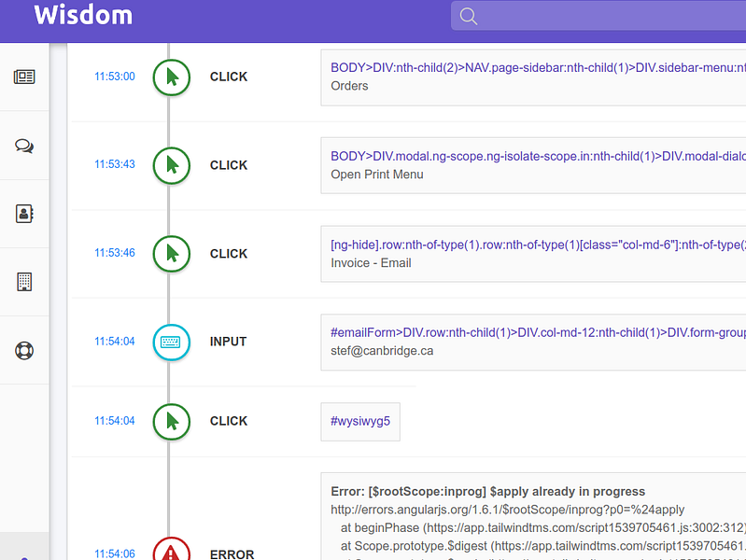The height and width of the screenshot is (560, 746).
Task: Open the chat bubbles sidebar icon
Action: coord(24,146)
